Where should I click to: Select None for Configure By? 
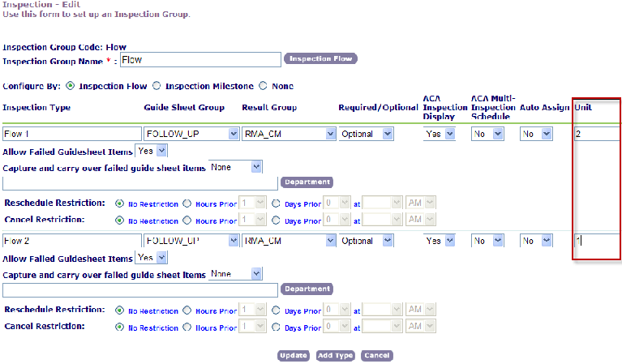(262, 86)
